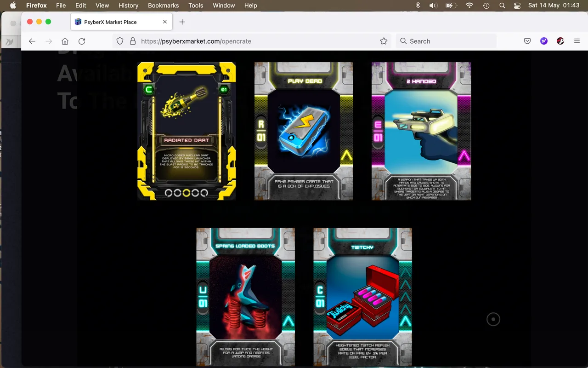Open the purple extension icon in toolbar

tap(544, 41)
